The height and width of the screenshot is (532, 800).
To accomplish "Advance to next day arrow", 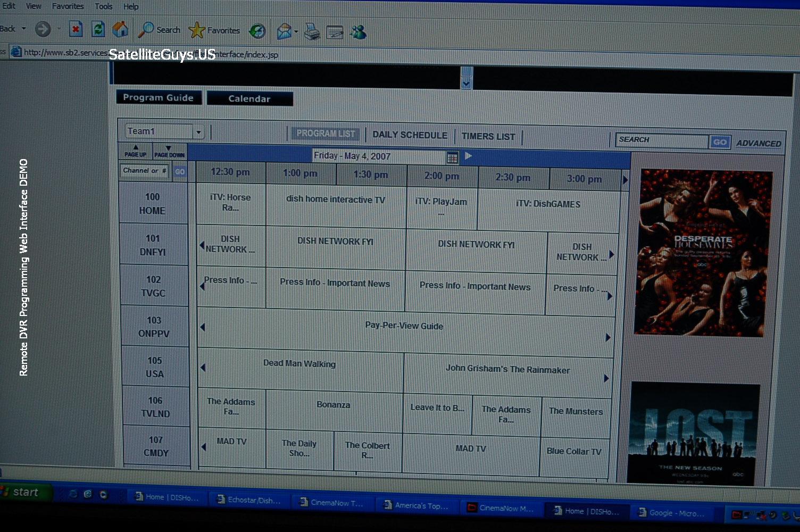I will click(468, 156).
